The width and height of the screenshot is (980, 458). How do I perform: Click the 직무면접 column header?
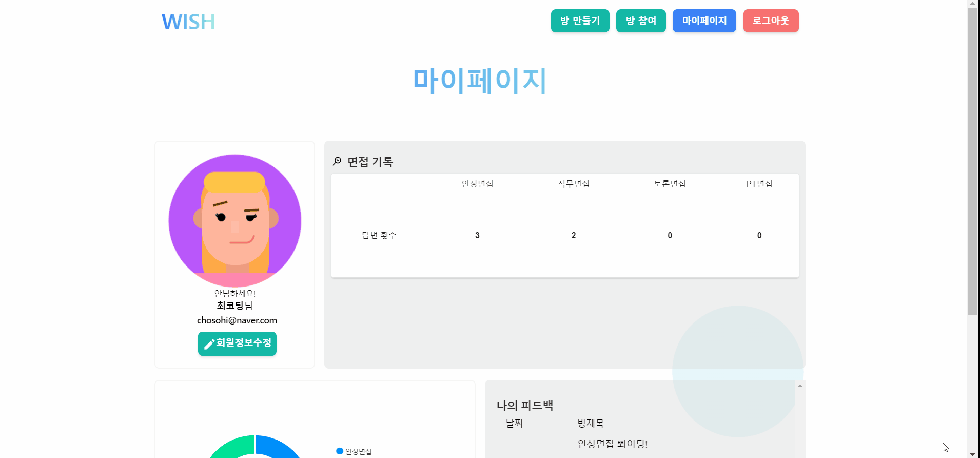(x=574, y=184)
